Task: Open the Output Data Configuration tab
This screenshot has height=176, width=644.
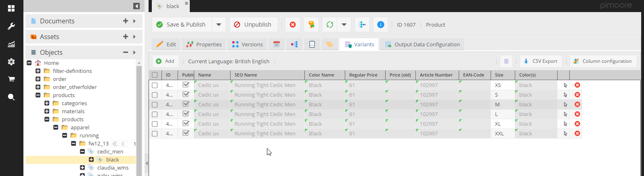Action: pyautogui.click(x=422, y=44)
